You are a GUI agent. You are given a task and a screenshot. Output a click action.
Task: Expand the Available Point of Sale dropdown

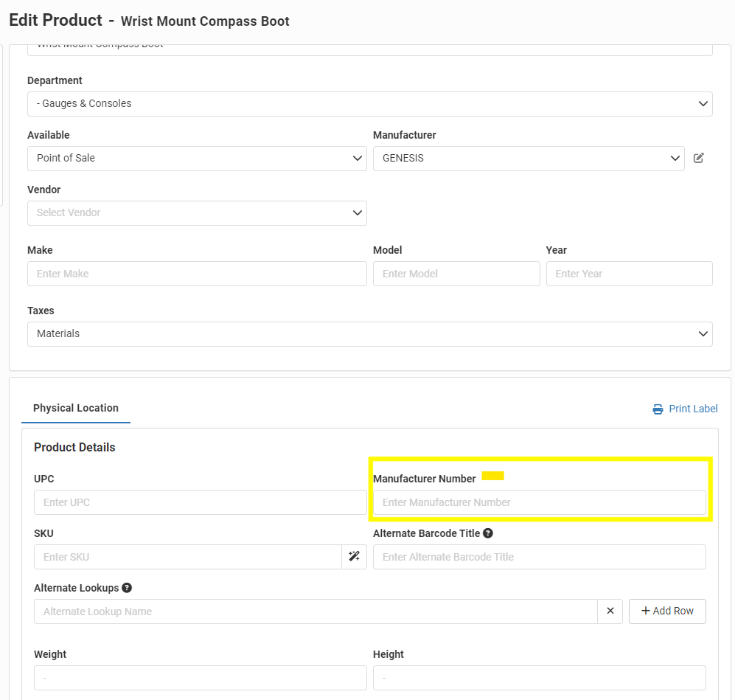click(x=197, y=159)
